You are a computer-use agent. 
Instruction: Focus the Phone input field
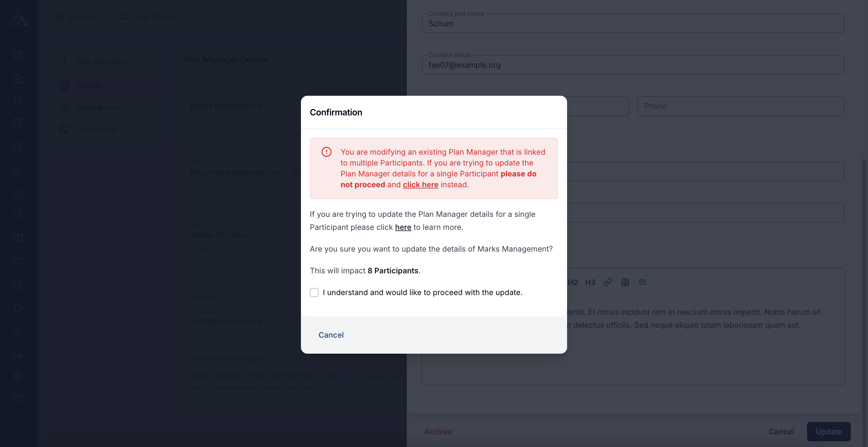coord(741,106)
